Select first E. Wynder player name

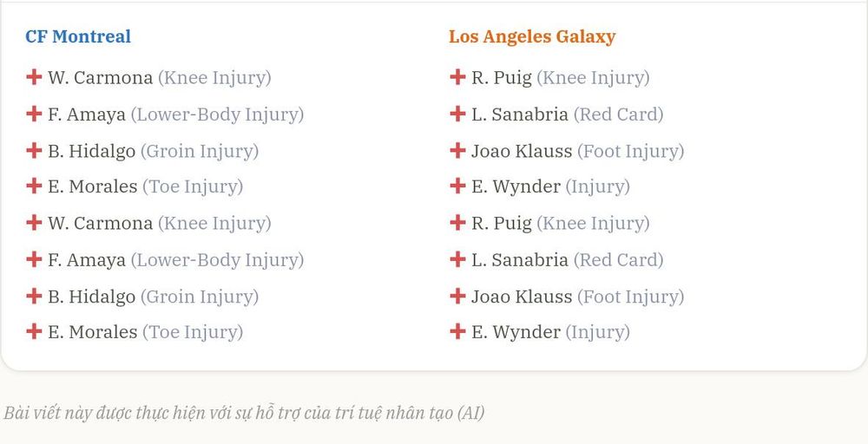click(x=516, y=187)
